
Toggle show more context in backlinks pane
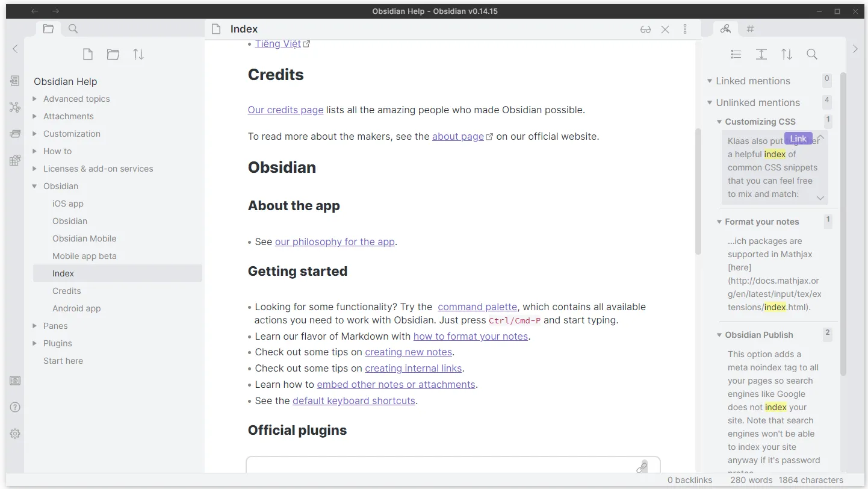pos(761,54)
